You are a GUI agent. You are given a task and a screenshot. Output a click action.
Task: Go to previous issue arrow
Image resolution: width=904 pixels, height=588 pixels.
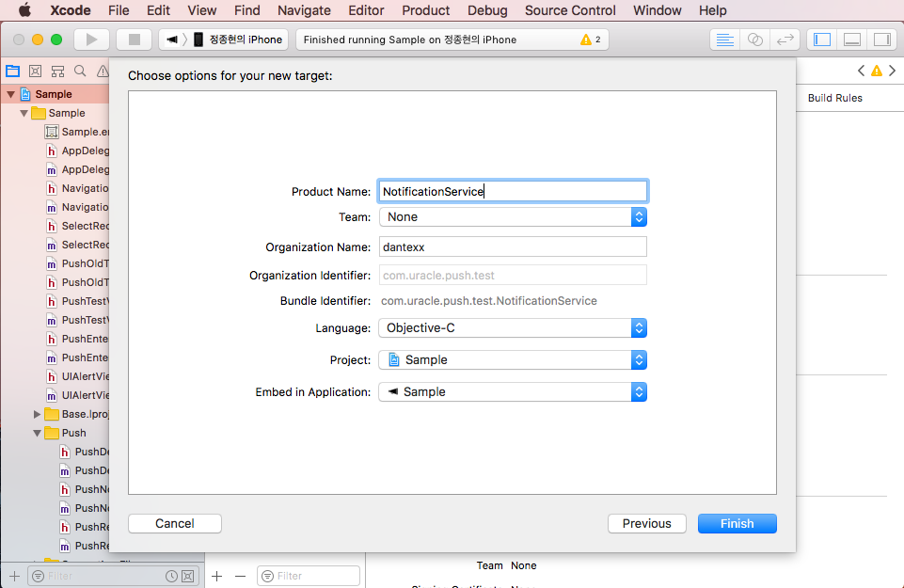click(x=861, y=71)
